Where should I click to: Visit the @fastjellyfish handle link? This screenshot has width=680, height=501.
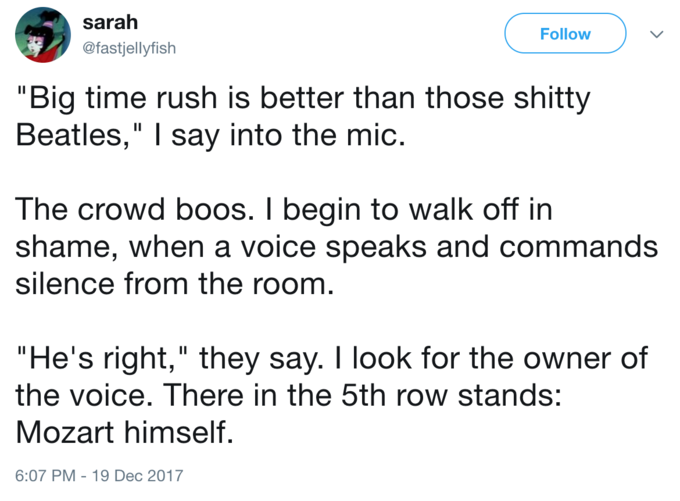[x=129, y=48]
